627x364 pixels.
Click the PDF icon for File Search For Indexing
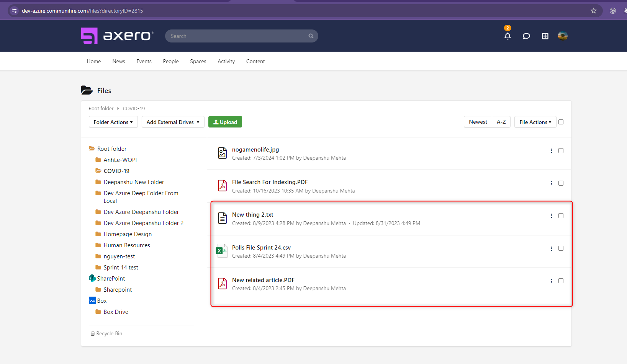tap(223, 186)
